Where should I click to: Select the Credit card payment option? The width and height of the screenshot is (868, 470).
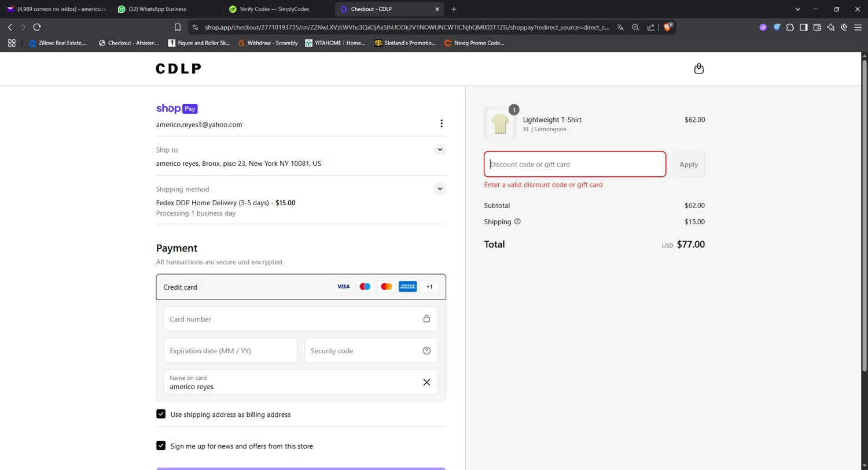point(301,287)
